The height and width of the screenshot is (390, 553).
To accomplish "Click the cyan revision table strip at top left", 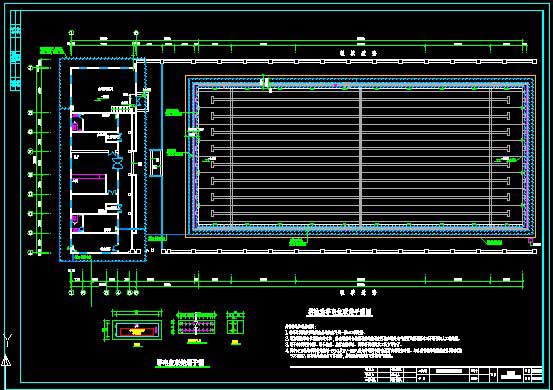I will 15,50.
